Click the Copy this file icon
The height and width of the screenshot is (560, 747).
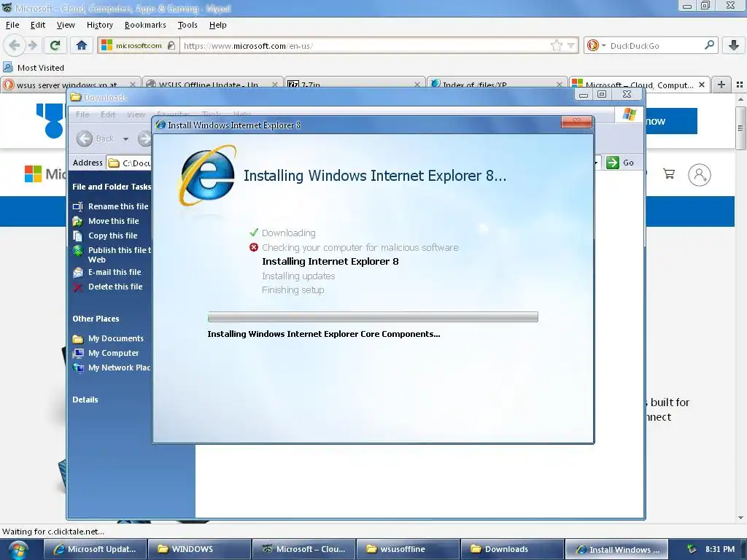click(77, 236)
